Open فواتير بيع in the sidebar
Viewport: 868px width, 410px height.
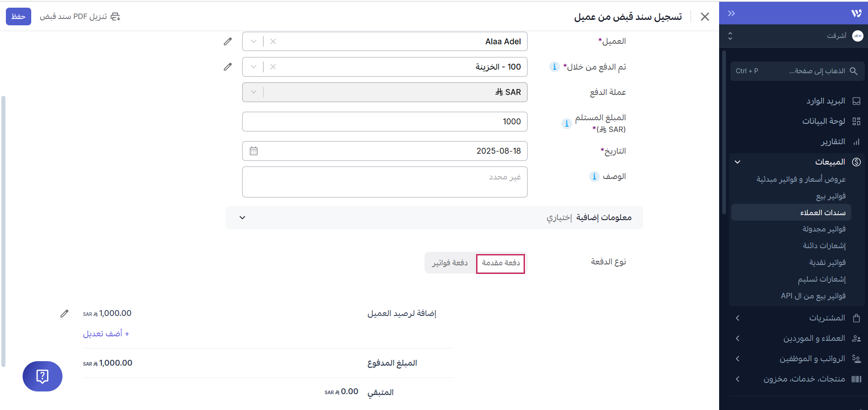tap(830, 196)
